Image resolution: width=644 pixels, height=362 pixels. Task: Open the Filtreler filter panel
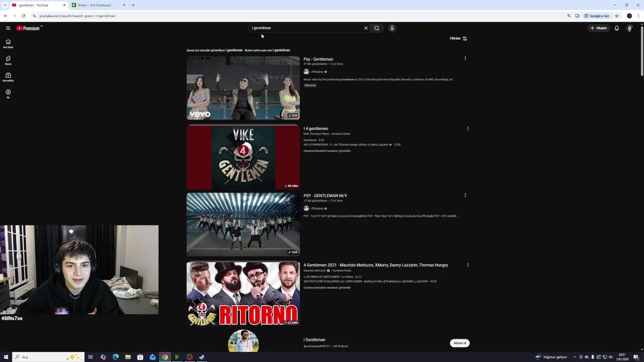coord(458,38)
